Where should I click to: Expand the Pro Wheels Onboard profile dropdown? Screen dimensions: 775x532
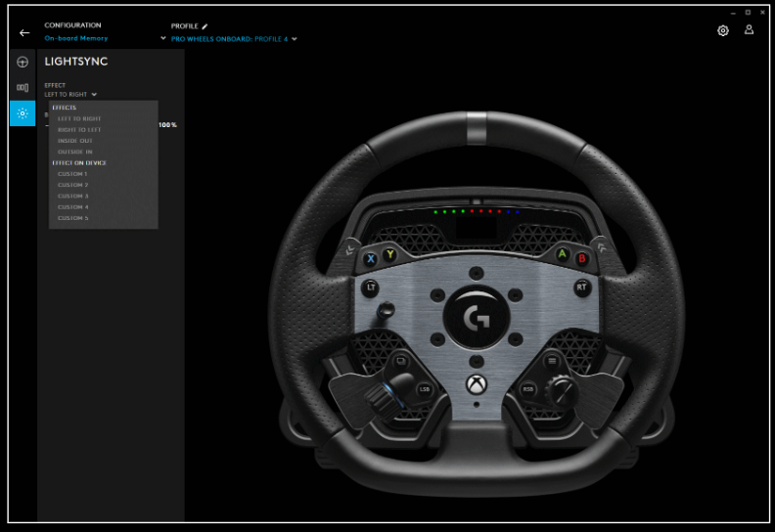pyautogui.click(x=294, y=39)
